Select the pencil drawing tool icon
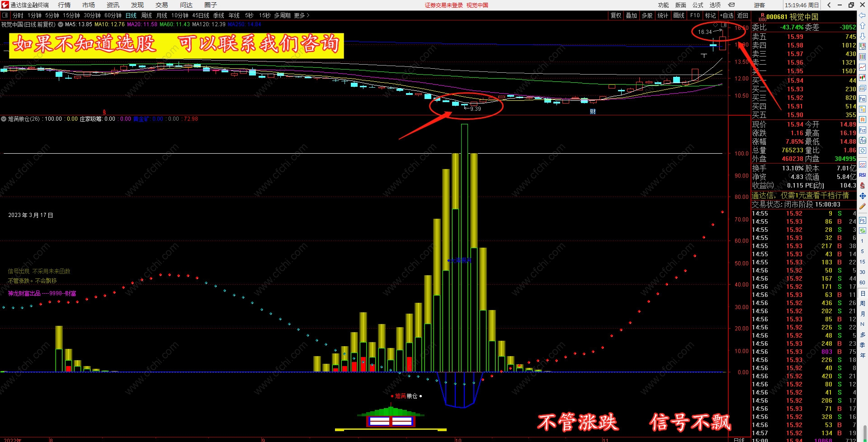The height and width of the screenshot is (442, 868). [x=862, y=206]
